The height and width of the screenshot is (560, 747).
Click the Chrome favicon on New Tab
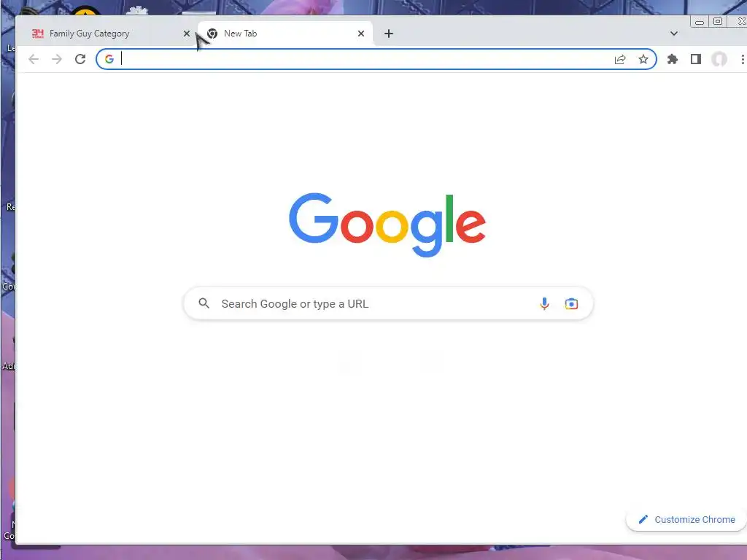tap(212, 34)
